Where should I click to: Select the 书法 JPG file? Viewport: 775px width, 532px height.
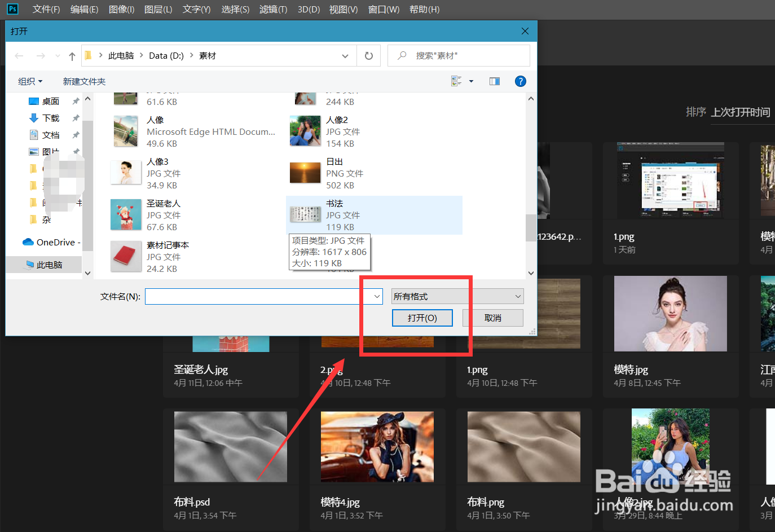[374, 215]
